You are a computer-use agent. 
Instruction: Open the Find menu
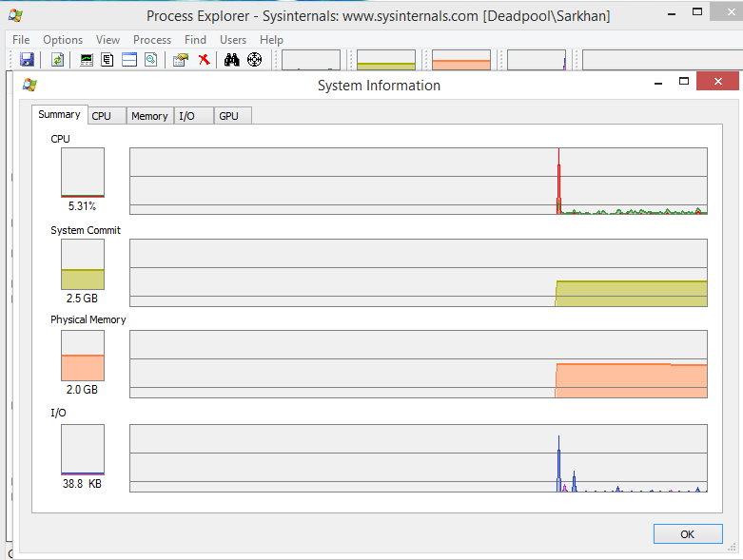click(195, 40)
